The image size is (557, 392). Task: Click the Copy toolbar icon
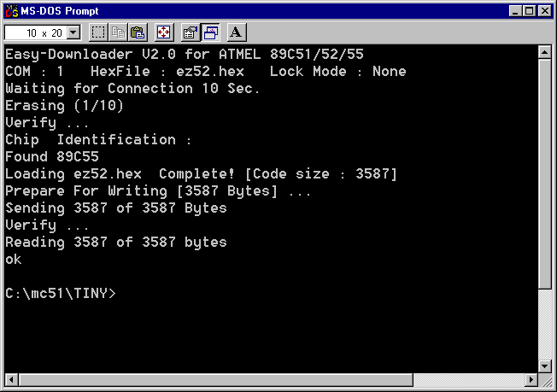coord(118,32)
